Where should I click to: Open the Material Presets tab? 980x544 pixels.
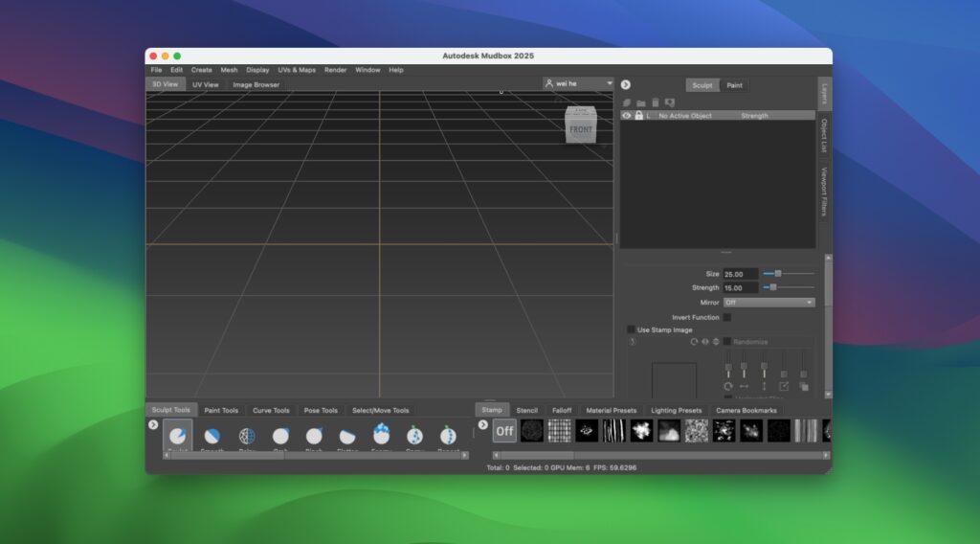point(612,410)
